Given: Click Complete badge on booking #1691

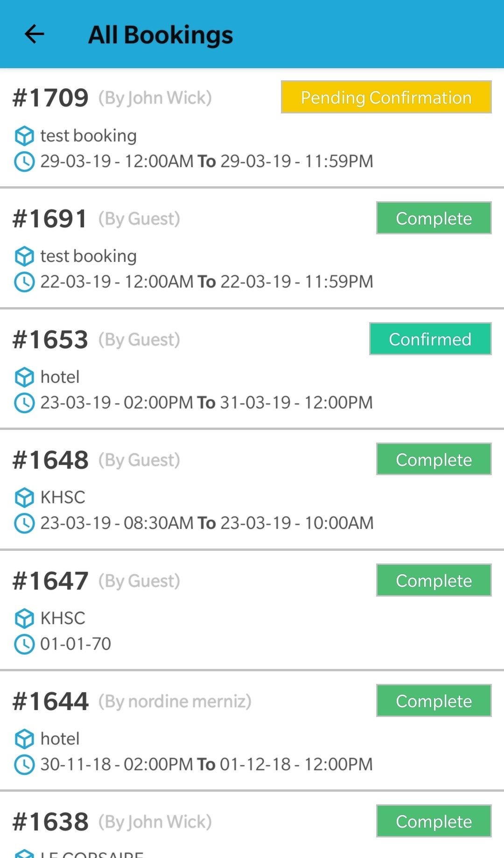Looking at the screenshot, I should point(434,218).
